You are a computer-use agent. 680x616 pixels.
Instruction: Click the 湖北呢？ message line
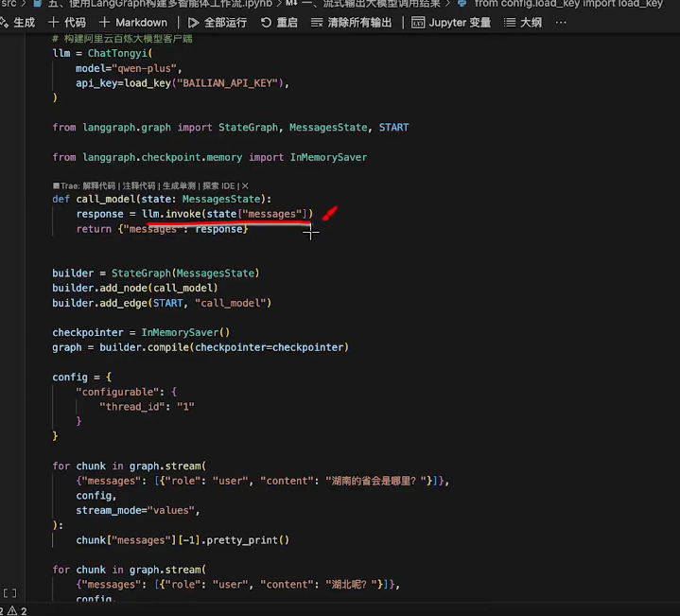(x=237, y=585)
